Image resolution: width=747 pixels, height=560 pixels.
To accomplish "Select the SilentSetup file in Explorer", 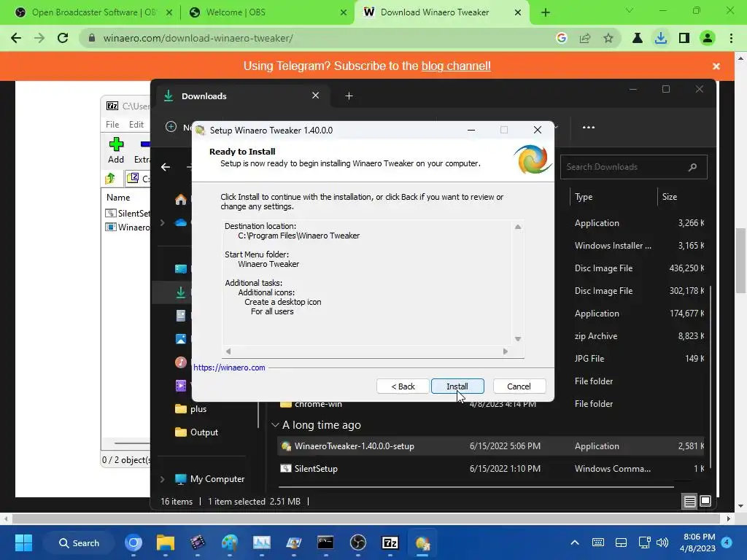I will click(491, 469).
